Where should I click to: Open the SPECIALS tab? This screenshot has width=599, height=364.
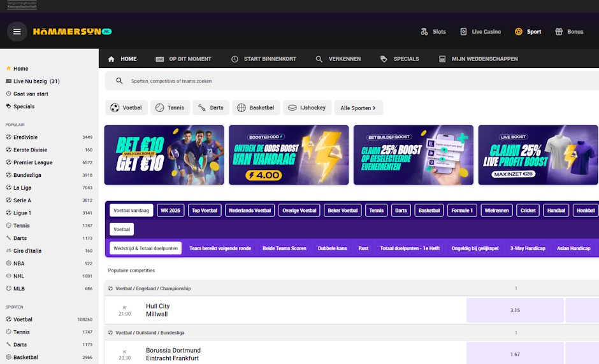point(400,59)
